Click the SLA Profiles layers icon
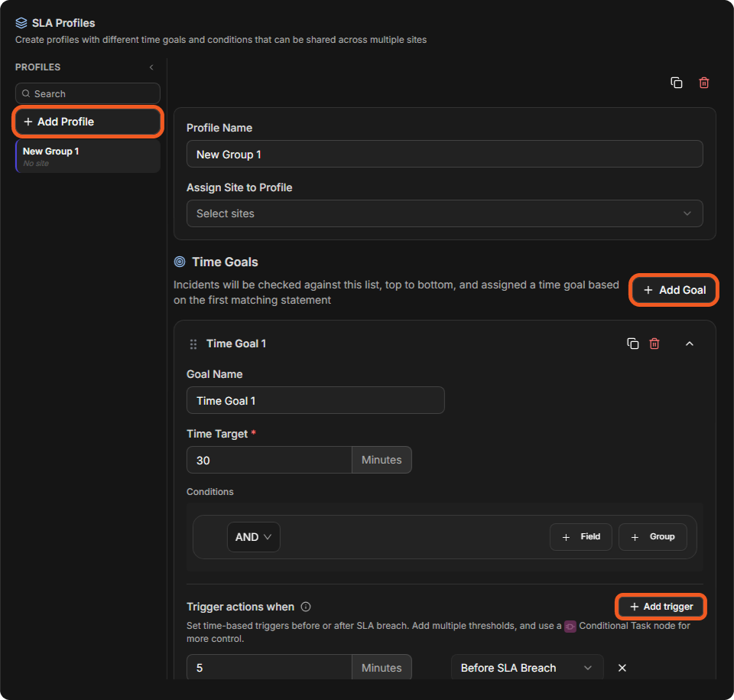Screen dimensions: 734x700 pyautogui.click(x=21, y=23)
